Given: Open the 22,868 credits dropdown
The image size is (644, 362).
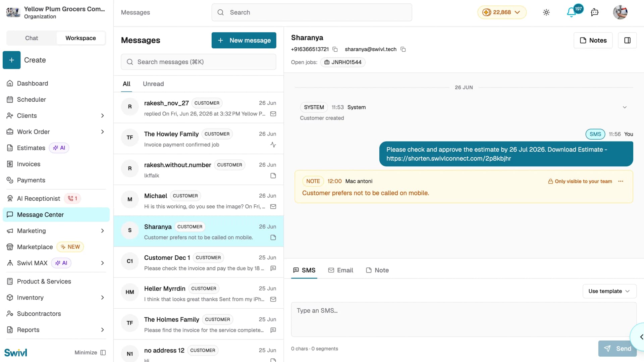Looking at the screenshot, I should [502, 12].
